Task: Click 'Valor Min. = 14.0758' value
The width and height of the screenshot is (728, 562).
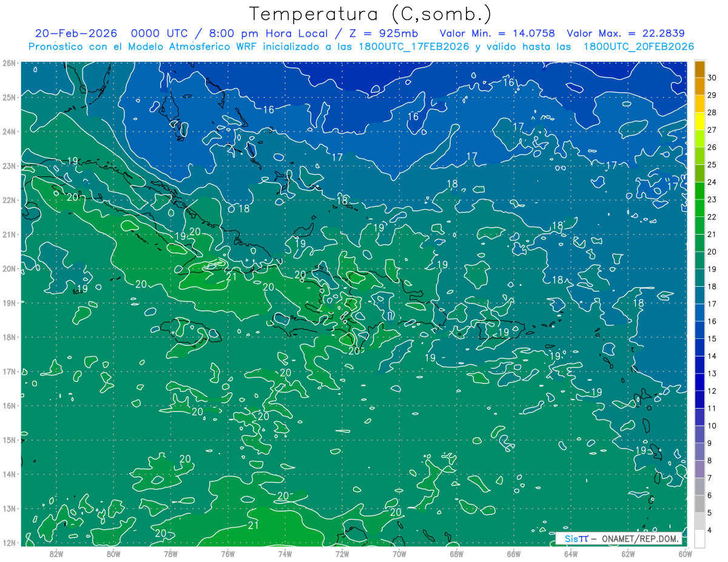Action: pos(497,33)
